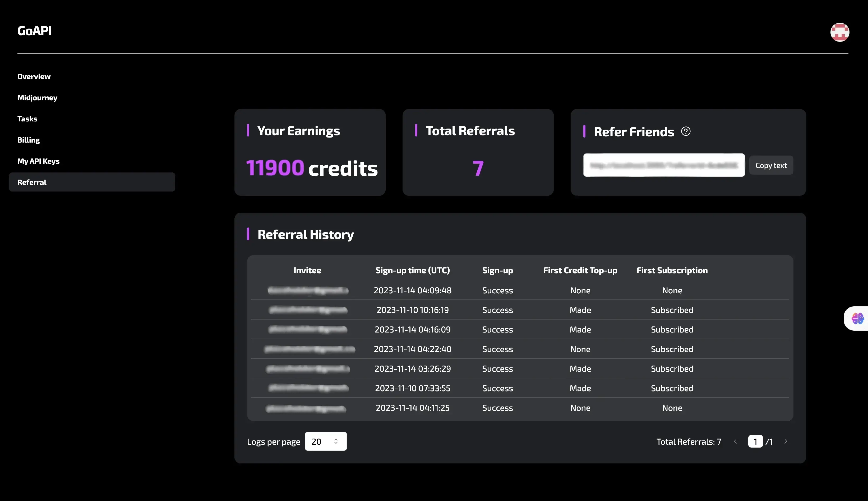Go to the next page arrow
The width and height of the screenshot is (868, 501).
point(786,441)
